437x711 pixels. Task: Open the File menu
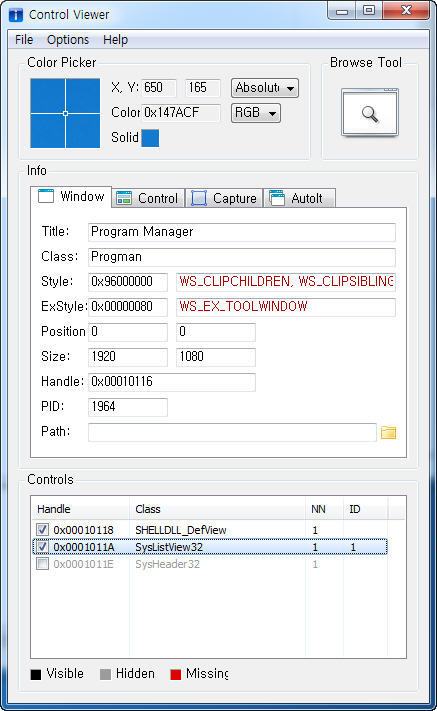[x=24, y=40]
